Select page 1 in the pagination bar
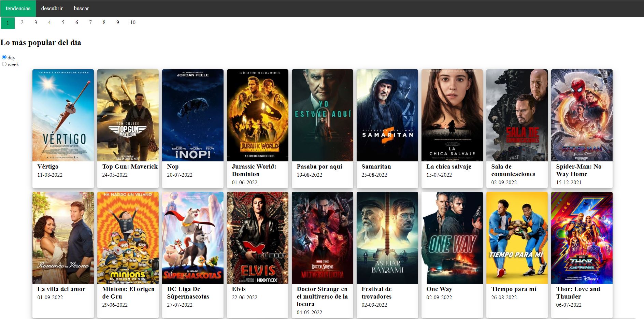Screen dimensions: 644x319 (x=8, y=23)
